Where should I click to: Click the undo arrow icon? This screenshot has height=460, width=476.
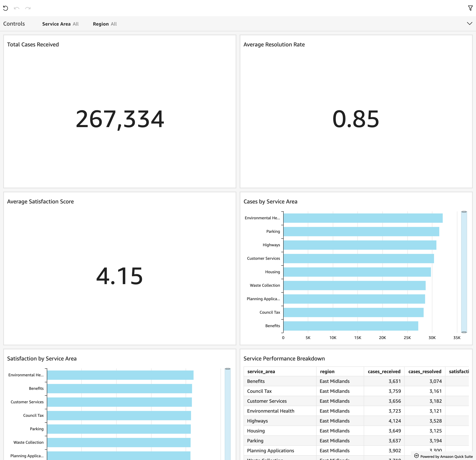click(16, 8)
